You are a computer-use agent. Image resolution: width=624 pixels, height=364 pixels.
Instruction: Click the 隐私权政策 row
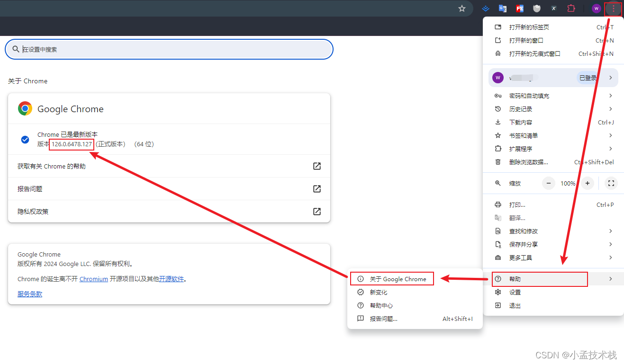pyautogui.click(x=169, y=212)
